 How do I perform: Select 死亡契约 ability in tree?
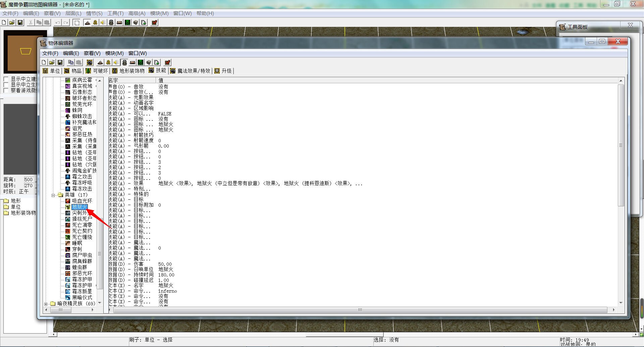(82, 231)
